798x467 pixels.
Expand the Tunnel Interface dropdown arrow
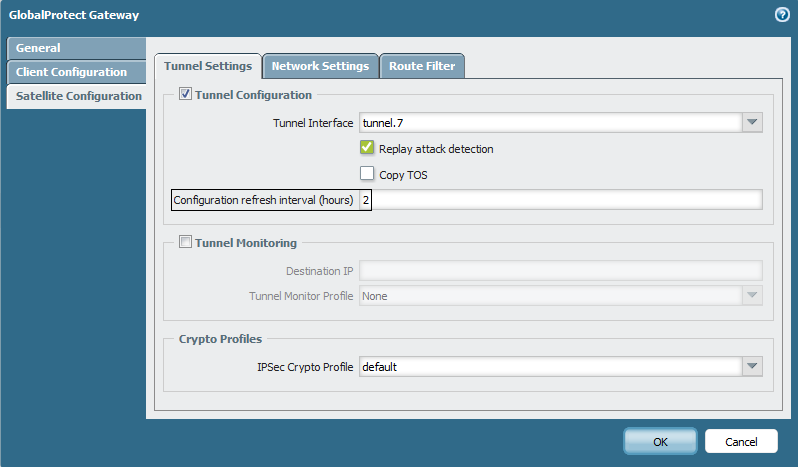(752, 123)
